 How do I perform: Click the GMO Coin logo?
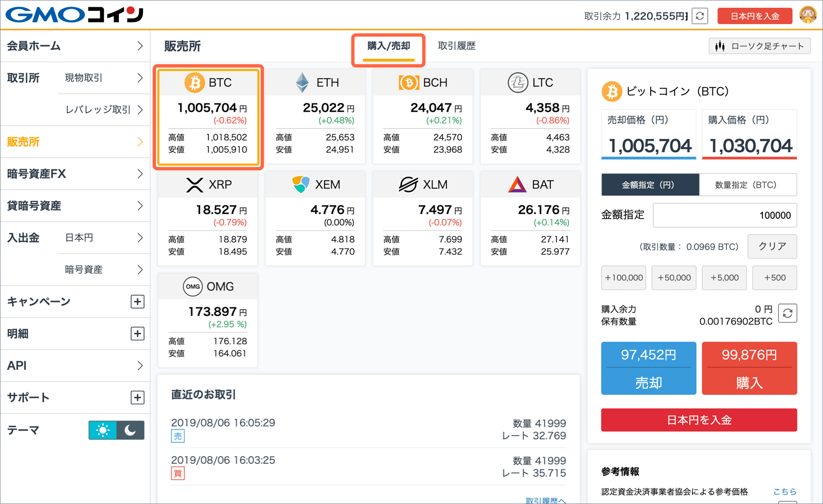coord(75,14)
